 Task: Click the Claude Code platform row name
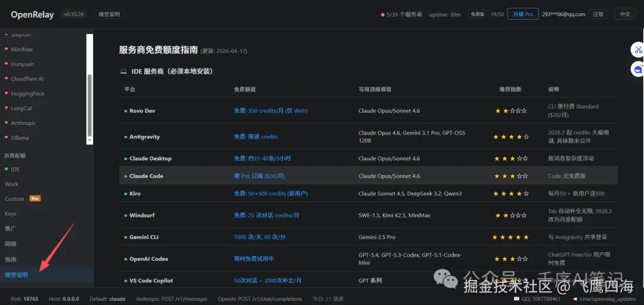pyautogui.click(x=146, y=176)
